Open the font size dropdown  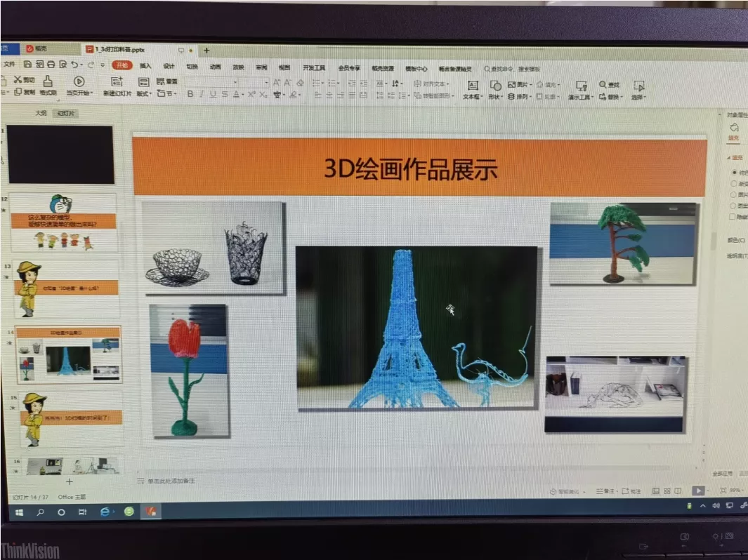tap(266, 82)
